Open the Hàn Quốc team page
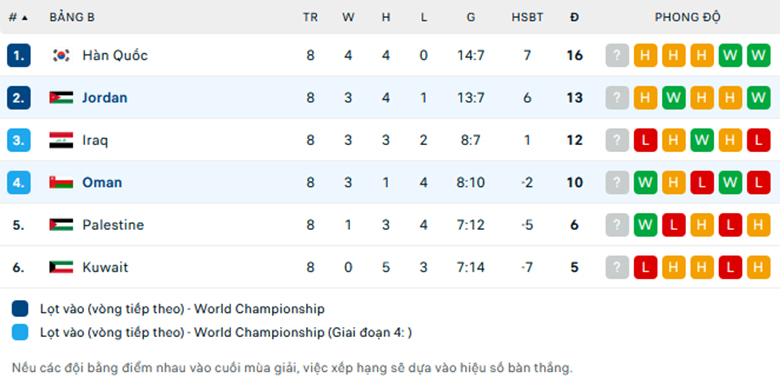 [x=115, y=55]
